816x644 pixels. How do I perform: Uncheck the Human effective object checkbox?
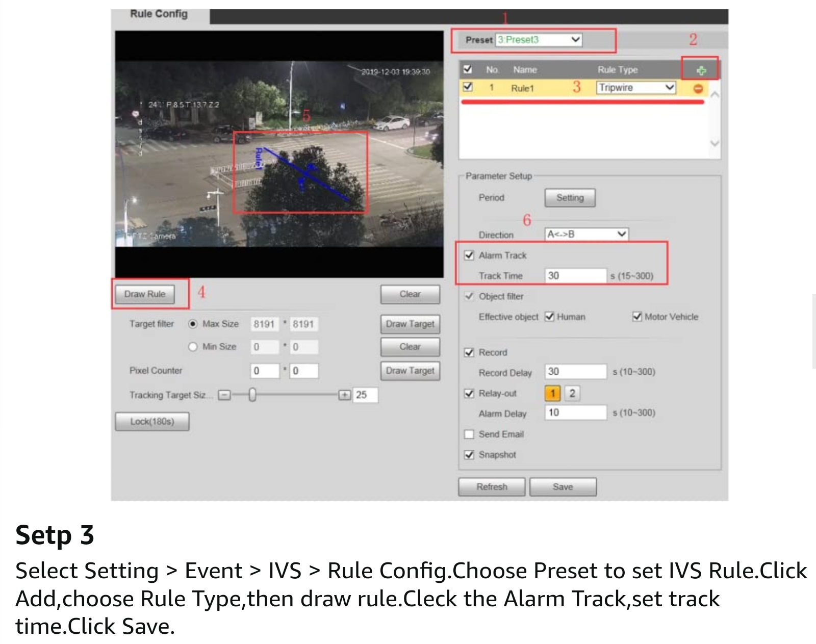tap(549, 317)
